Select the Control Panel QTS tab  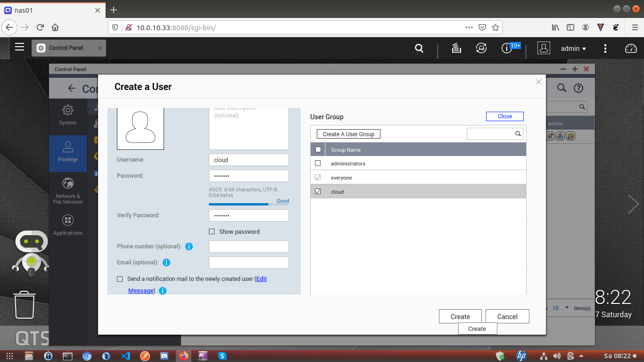click(69, 48)
